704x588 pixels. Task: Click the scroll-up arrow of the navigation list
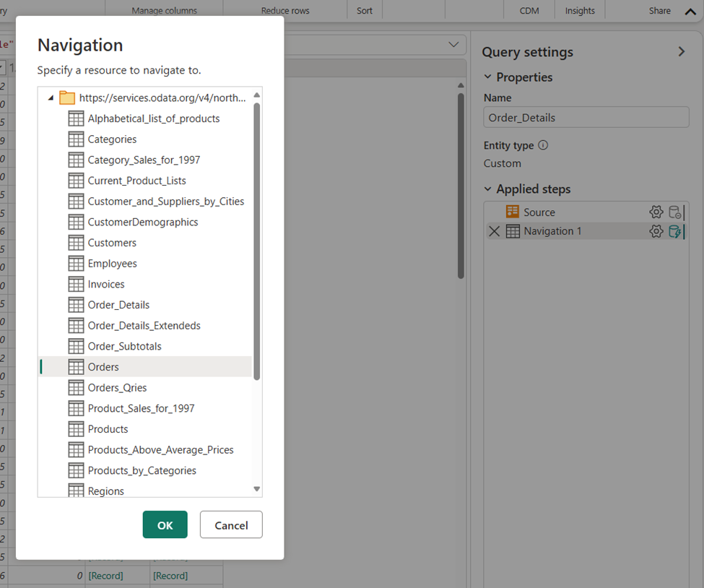click(x=257, y=95)
